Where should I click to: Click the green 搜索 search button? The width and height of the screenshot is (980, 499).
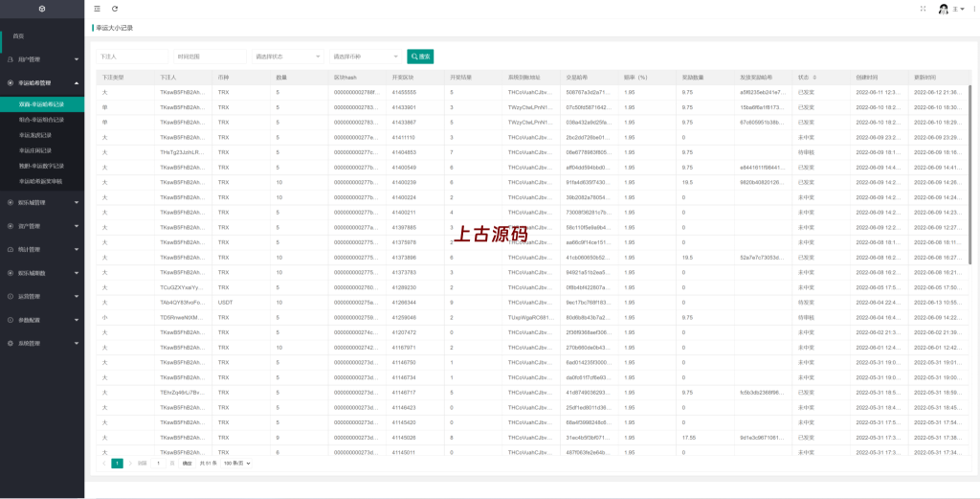[x=420, y=57]
